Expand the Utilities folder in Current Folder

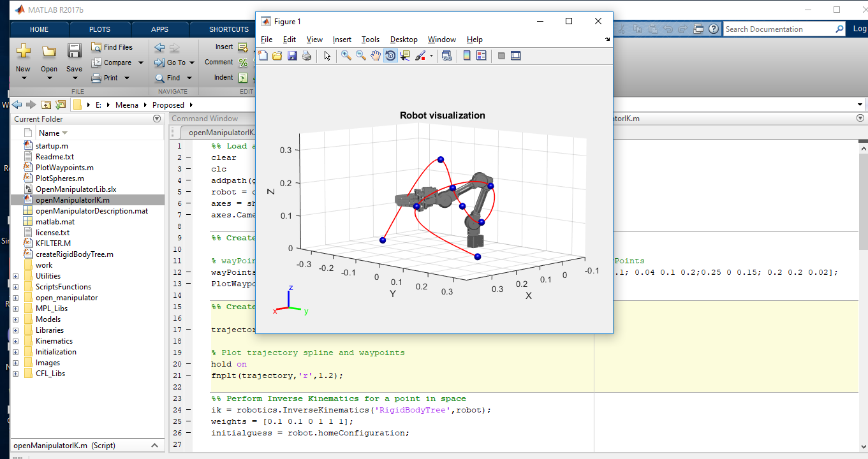[x=15, y=276]
